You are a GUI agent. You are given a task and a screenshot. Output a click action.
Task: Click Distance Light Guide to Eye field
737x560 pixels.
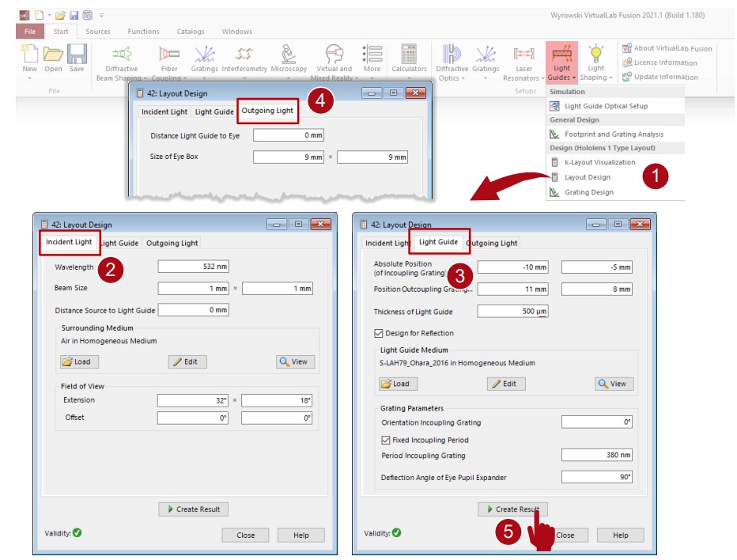coord(288,135)
